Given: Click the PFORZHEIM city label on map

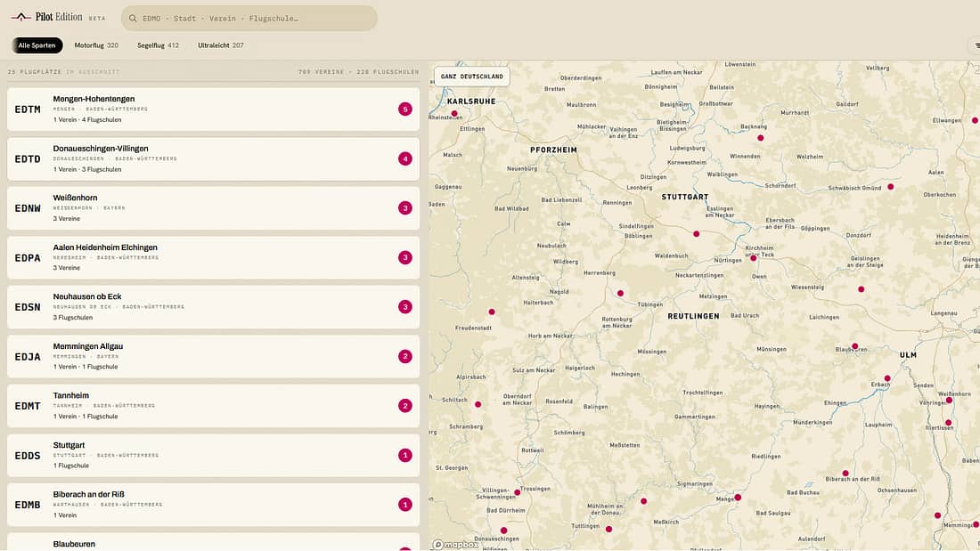Looking at the screenshot, I should pos(554,150).
